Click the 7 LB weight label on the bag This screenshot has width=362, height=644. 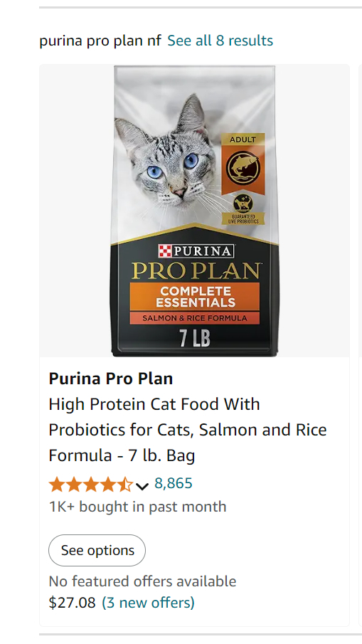point(195,339)
